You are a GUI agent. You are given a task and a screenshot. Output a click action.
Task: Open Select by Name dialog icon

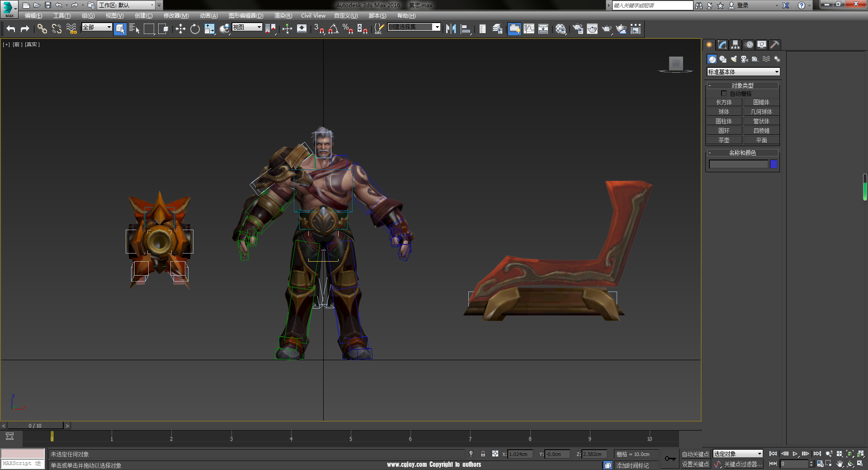click(x=134, y=29)
